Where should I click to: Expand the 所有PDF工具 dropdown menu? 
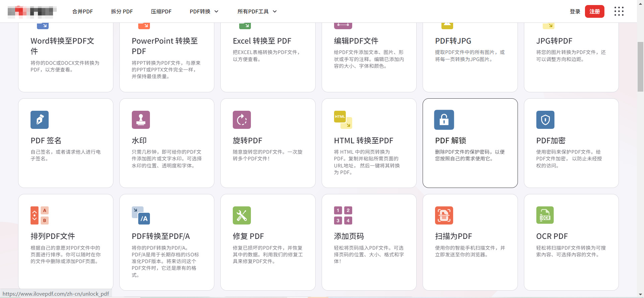click(x=257, y=11)
